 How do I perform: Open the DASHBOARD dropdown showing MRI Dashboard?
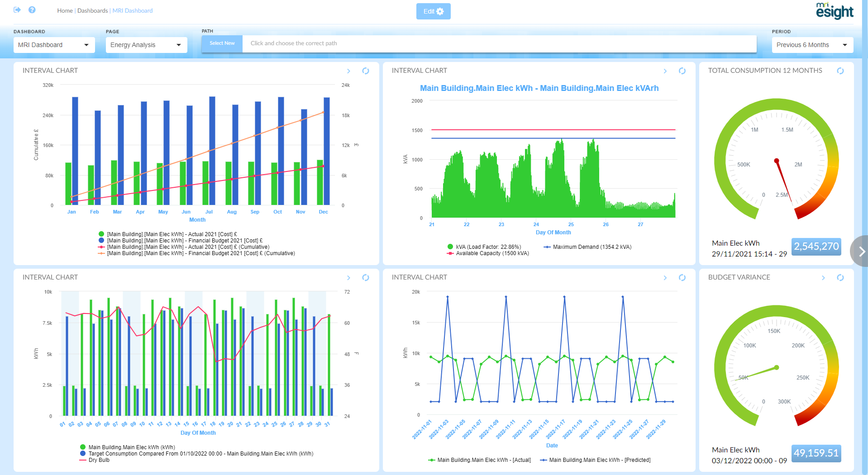click(54, 45)
